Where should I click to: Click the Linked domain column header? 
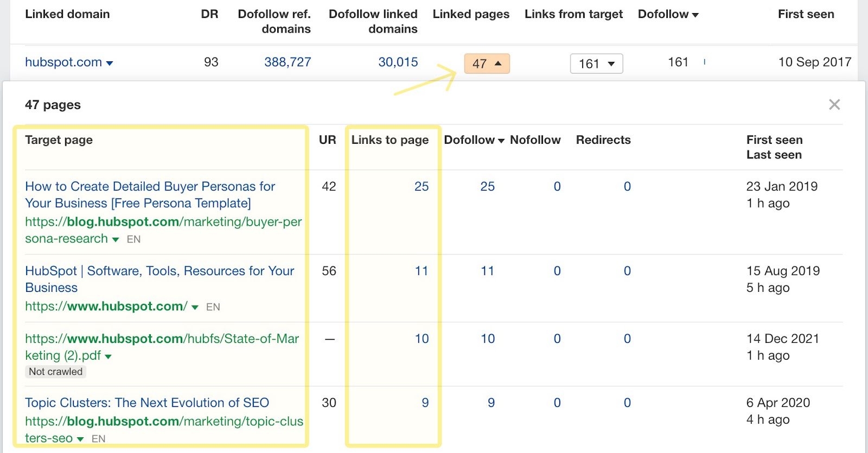coord(67,14)
